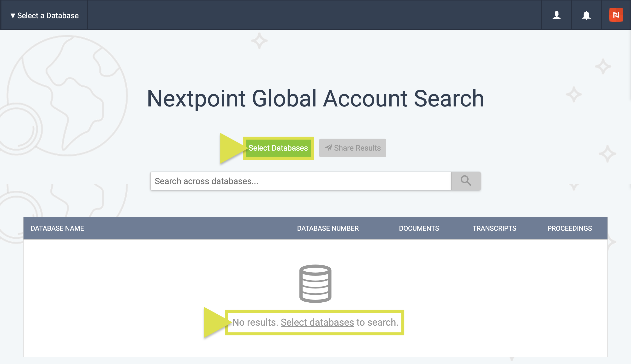Follow the Select databases link

point(317,322)
